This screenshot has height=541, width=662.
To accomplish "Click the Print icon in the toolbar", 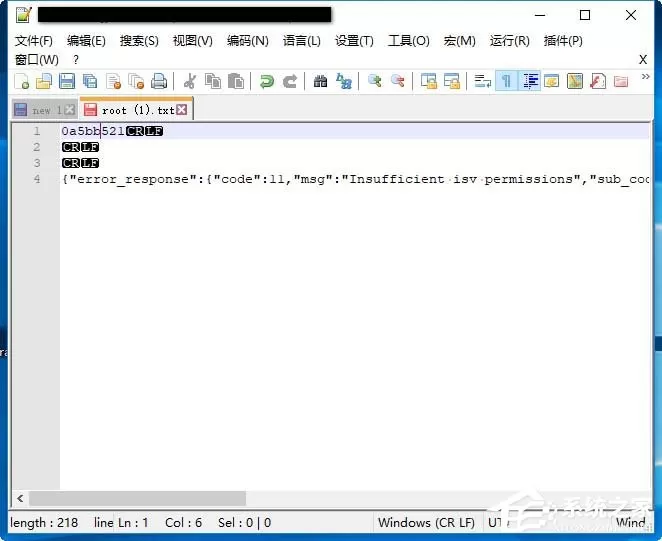I will [159, 81].
